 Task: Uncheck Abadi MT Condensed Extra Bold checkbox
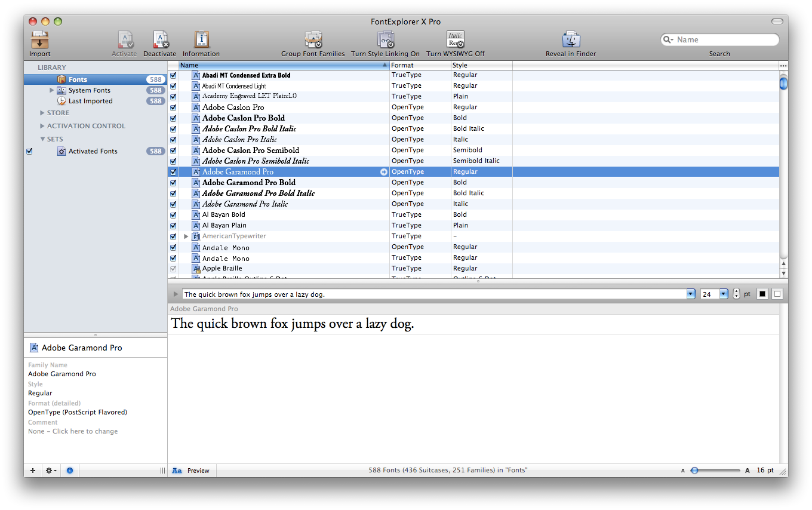pos(173,75)
